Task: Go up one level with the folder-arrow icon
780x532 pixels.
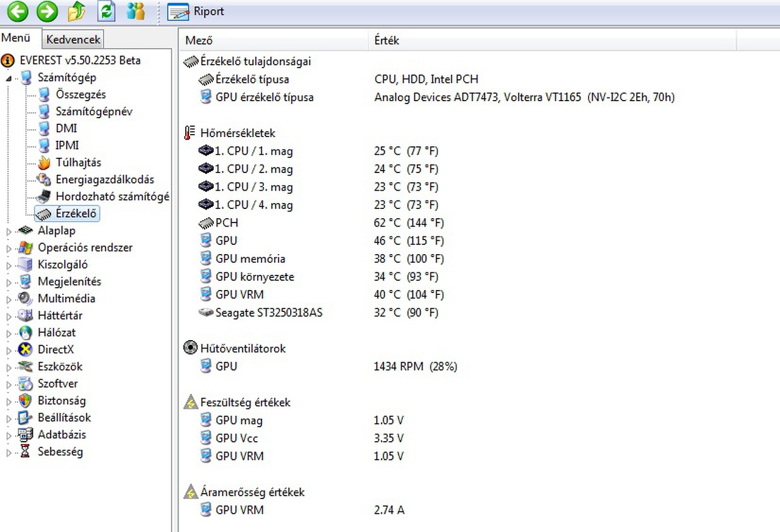Action: 77,11
